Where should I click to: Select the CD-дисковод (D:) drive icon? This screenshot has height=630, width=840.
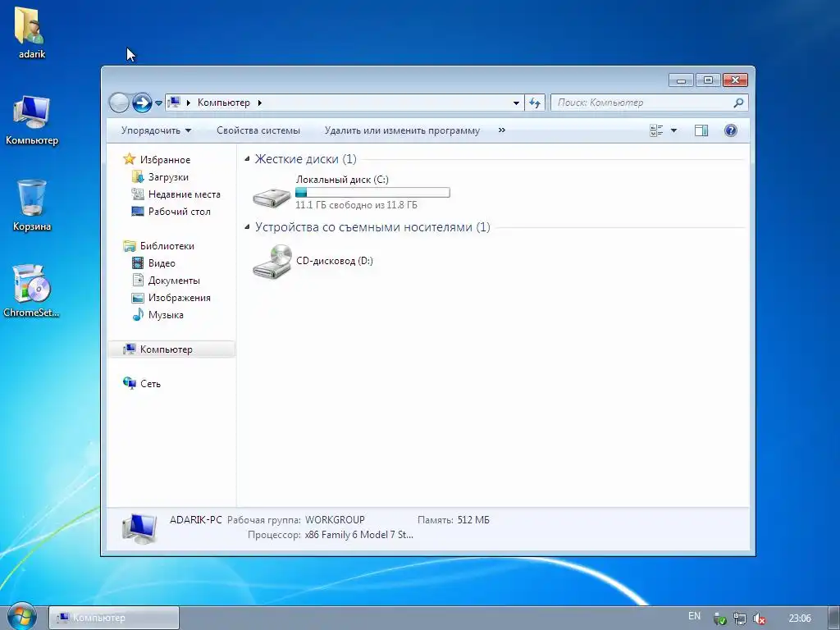coord(272,262)
